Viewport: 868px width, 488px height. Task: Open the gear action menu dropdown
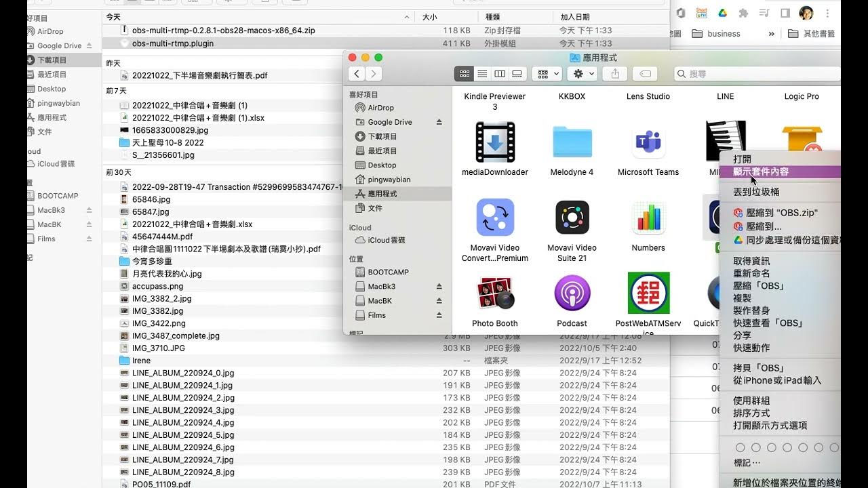point(583,73)
